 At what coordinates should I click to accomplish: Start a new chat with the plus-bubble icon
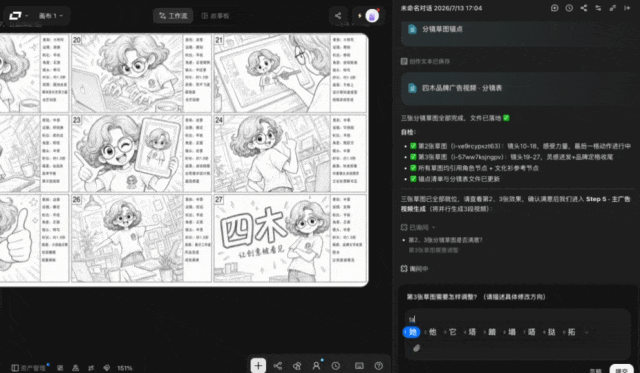click(x=554, y=8)
